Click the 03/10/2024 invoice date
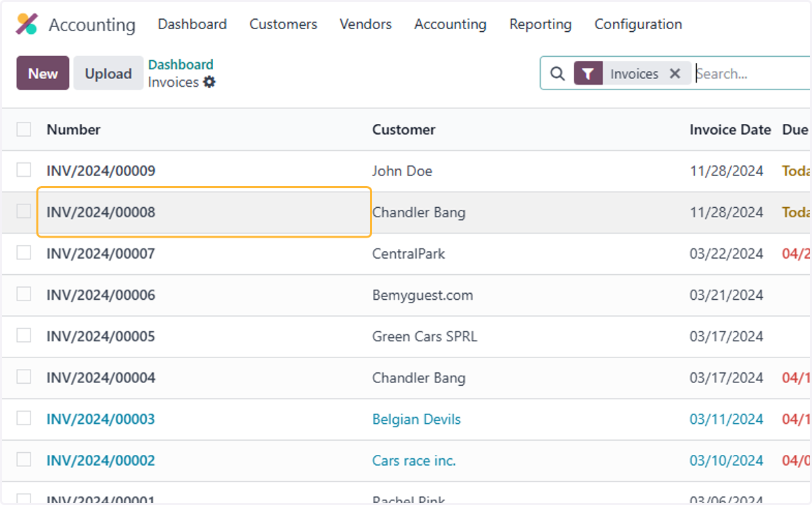The height and width of the screenshot is (505, 812). [726, 460]
